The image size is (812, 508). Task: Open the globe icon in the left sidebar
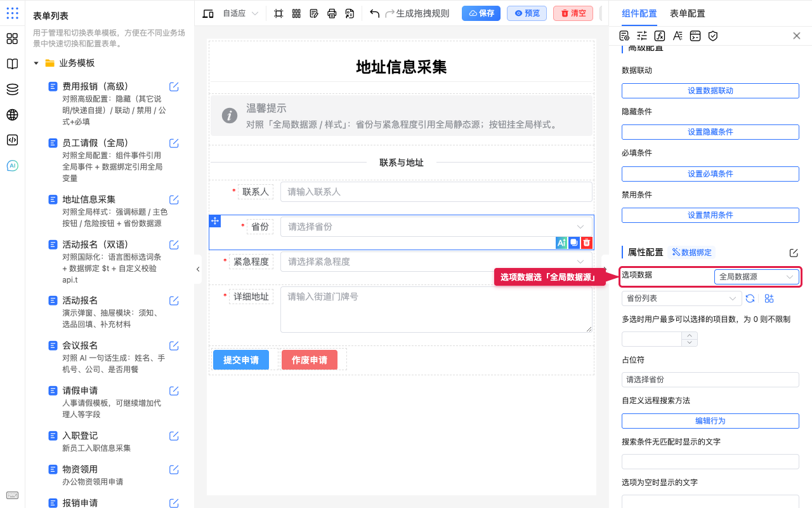(x=12, y=115)
